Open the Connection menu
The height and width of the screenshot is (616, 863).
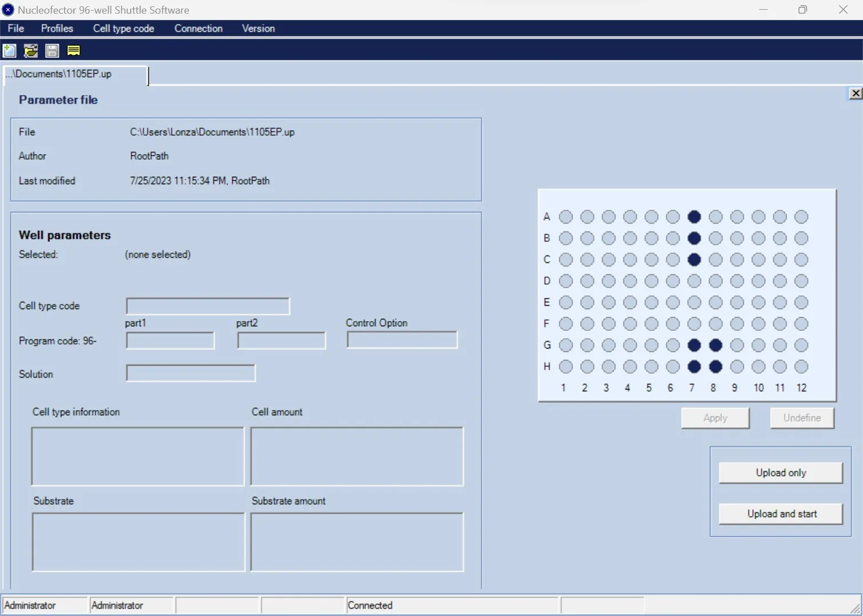(199, 29)
